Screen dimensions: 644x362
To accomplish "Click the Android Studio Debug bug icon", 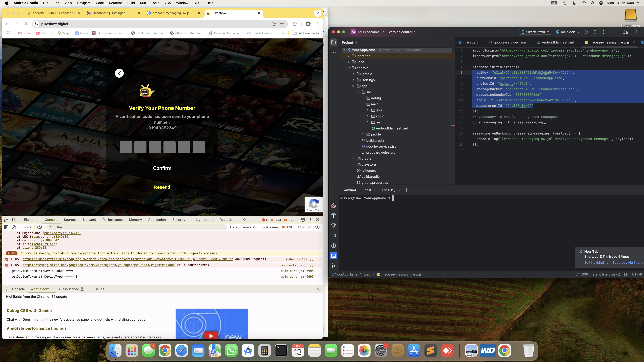I will click(595, 32).
